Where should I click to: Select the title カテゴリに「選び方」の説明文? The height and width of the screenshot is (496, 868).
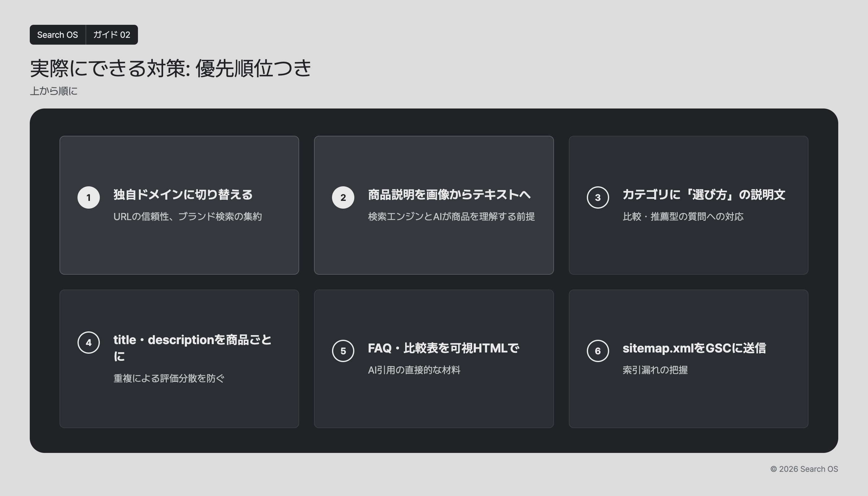pos(704,194)
